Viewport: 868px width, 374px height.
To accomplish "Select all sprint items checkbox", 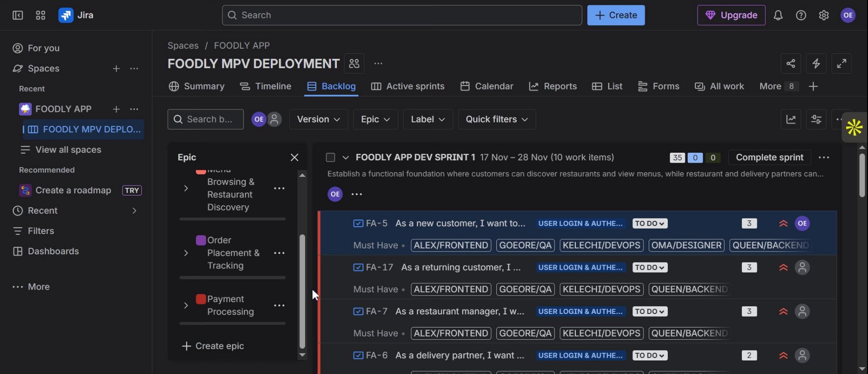I will [x=330, y=157].
